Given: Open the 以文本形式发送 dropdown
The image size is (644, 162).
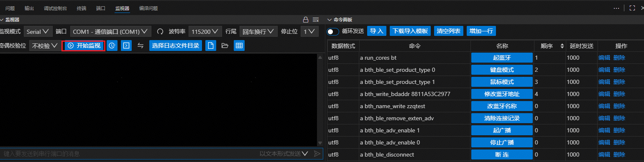Looking at the screenshot, I should [284, 154].
